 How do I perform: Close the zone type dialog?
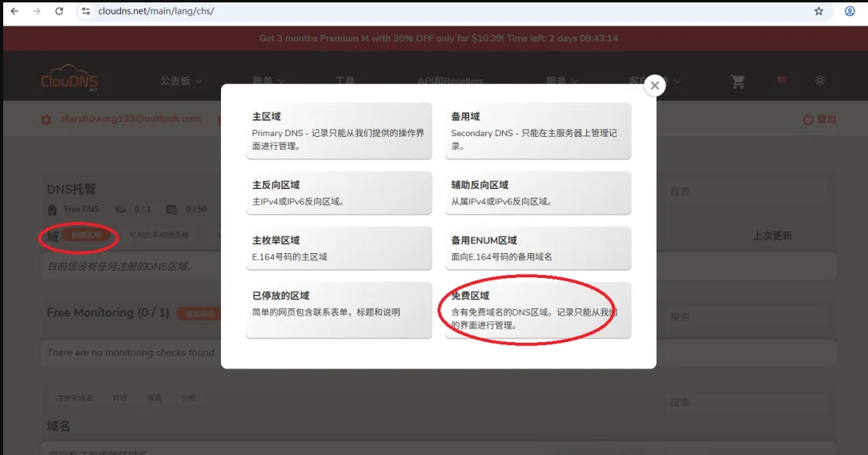pyautogui.click(x=655, y=85)
